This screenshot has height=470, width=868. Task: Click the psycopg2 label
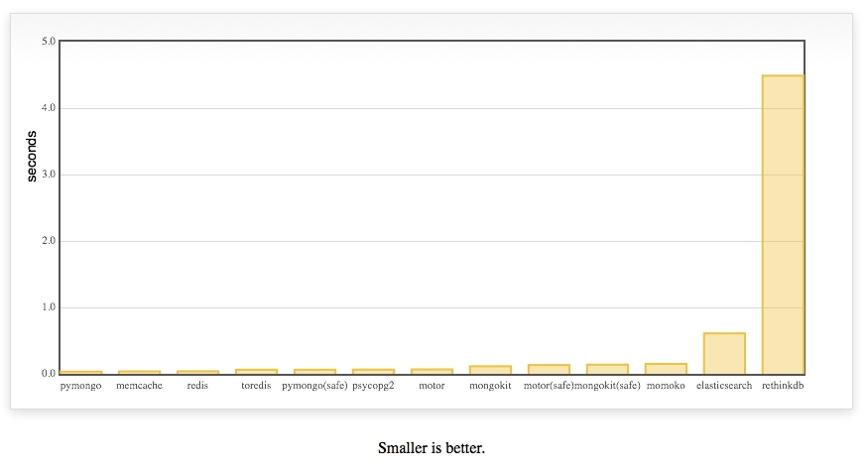point(373,386)
